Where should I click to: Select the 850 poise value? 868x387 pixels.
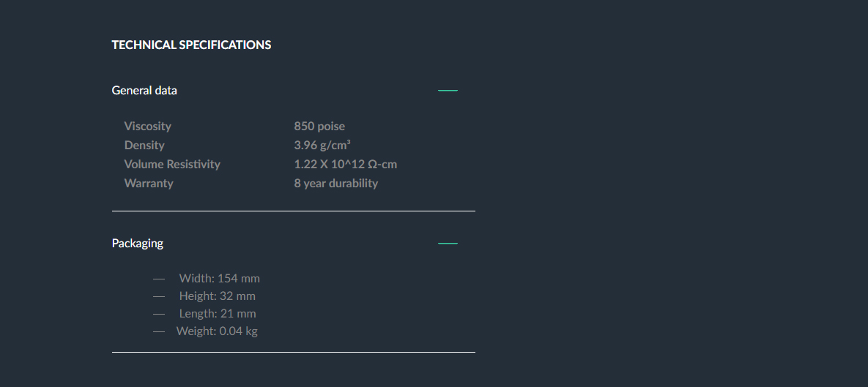(319, 126)
